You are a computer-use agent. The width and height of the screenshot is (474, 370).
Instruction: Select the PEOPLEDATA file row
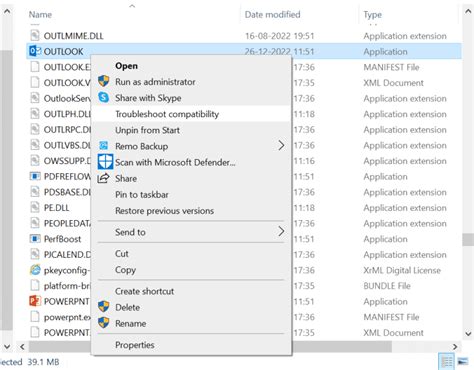click(x=244, y=223)
